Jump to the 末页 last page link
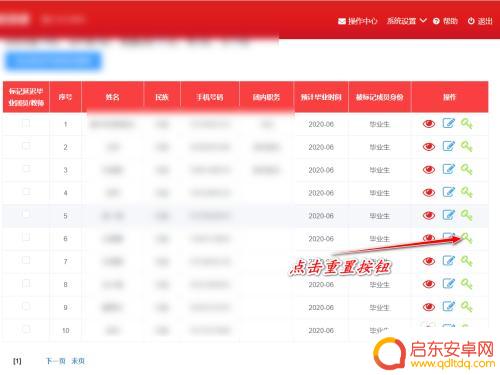 [78, 361]
